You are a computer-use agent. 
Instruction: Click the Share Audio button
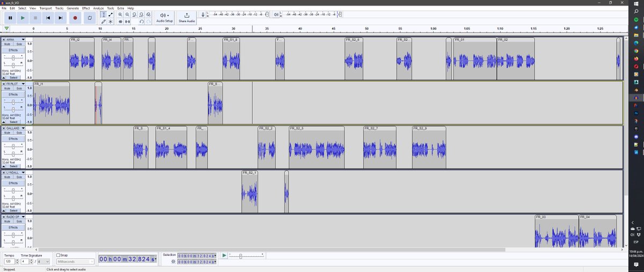[187, 18]
